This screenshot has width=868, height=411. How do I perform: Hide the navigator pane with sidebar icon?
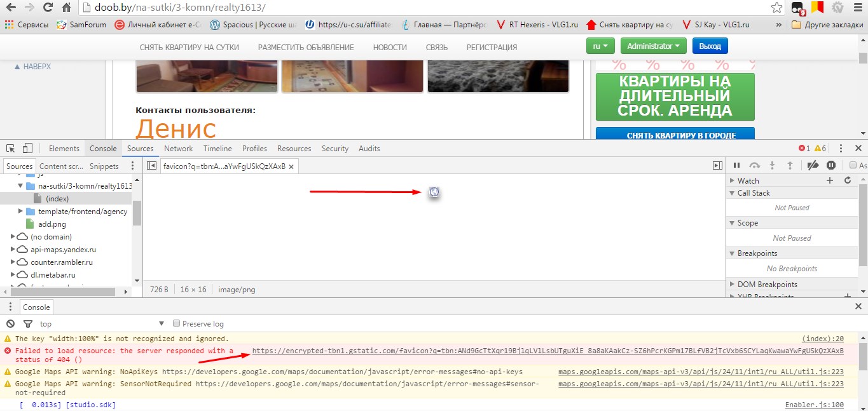(x=151, y=166)
